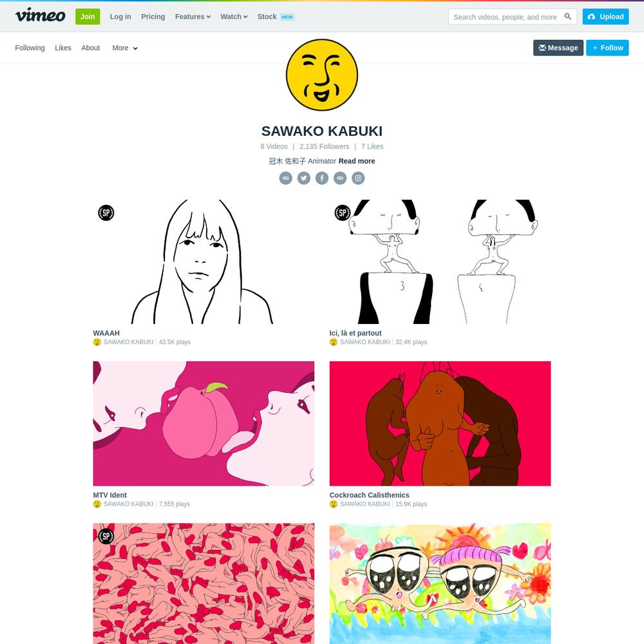
Task: Open the MTV Ident video thumbnail
Action: tap(204, 424)
